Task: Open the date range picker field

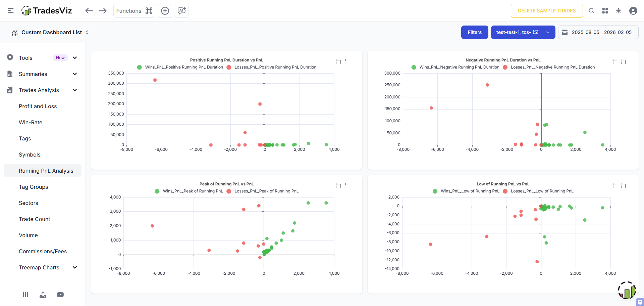Action: coord(598,32)
